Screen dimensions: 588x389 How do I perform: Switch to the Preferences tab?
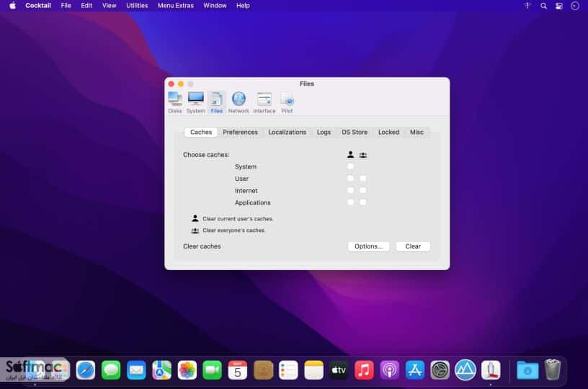tap(241, 133)
